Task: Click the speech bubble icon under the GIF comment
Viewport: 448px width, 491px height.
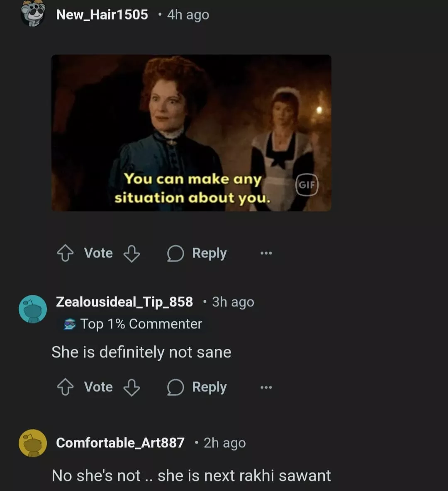Action: pyautogui.click(x=175, y=253)
